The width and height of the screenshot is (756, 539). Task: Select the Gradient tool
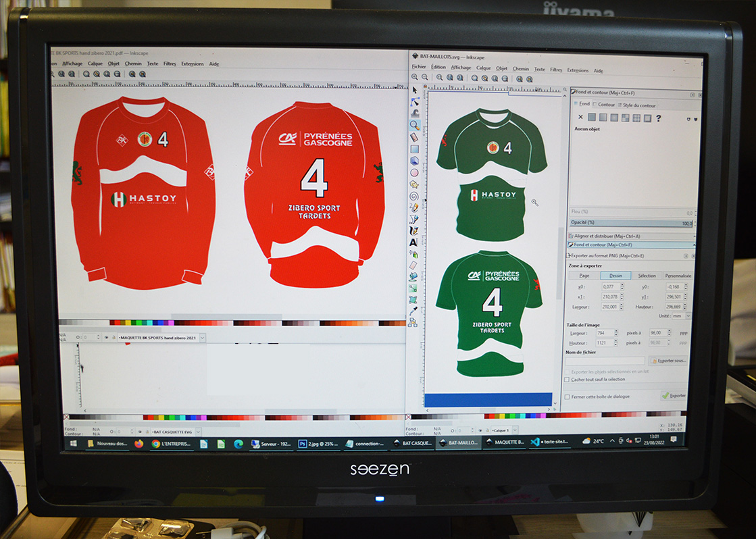(413, 288)
